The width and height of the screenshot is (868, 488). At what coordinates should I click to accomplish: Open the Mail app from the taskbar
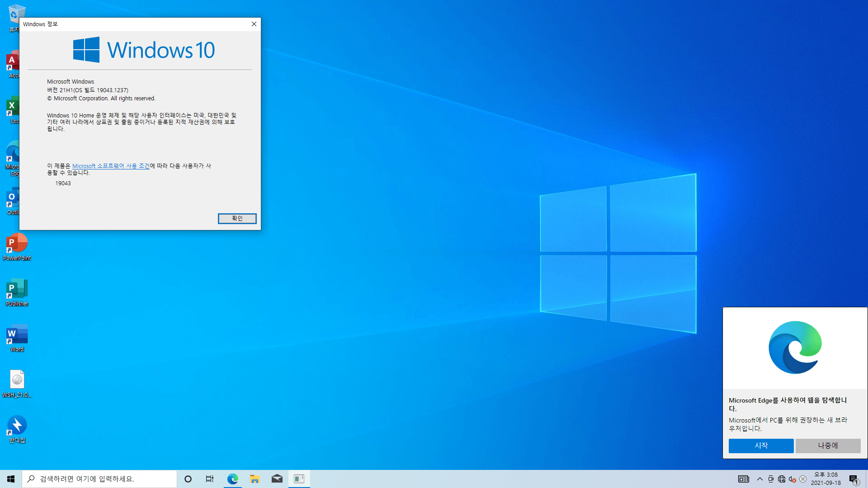coord(277,479)
